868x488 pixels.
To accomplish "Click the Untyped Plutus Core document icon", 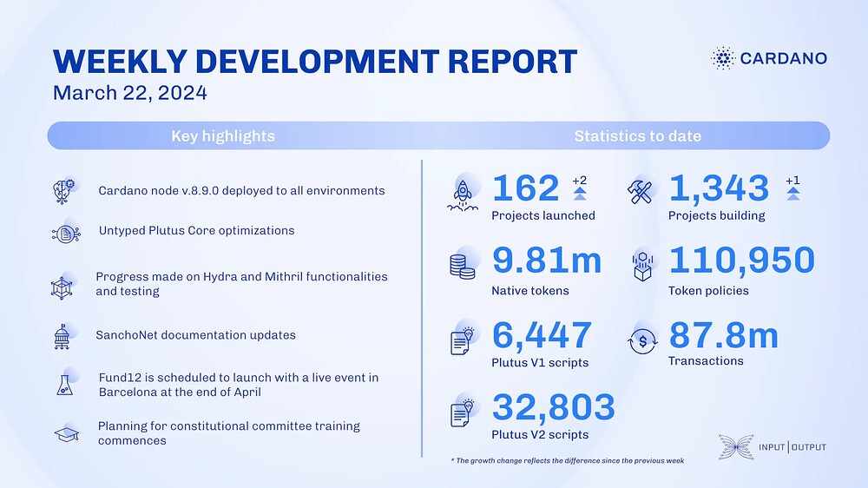I will pyautogui.click(x=66, y=234).
